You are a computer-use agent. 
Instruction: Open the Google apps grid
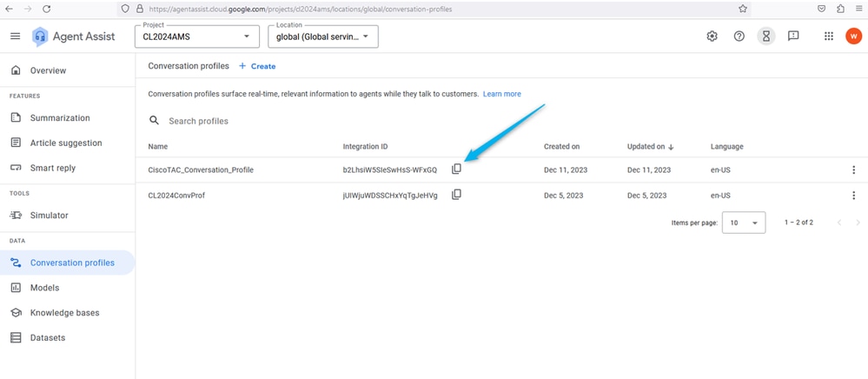click(x=829, y=36)
